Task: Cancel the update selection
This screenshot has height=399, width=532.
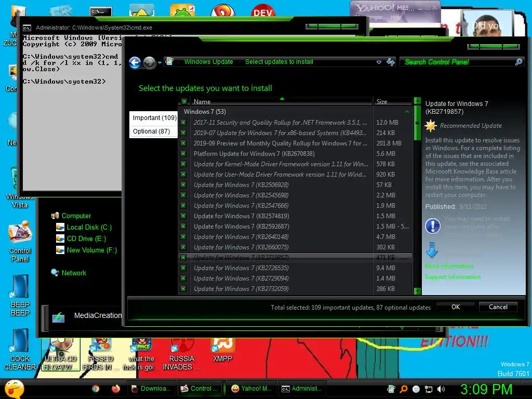Action: (498, 307)
